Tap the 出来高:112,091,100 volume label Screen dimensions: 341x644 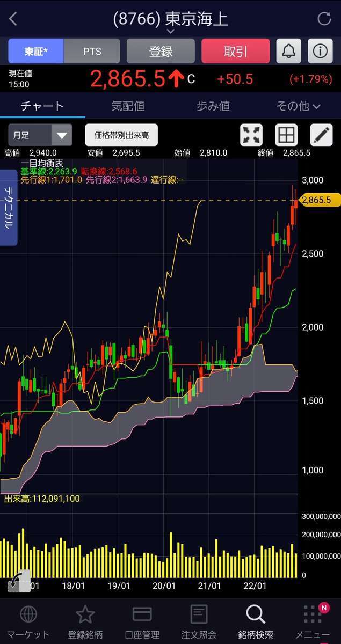click(42, 499)
